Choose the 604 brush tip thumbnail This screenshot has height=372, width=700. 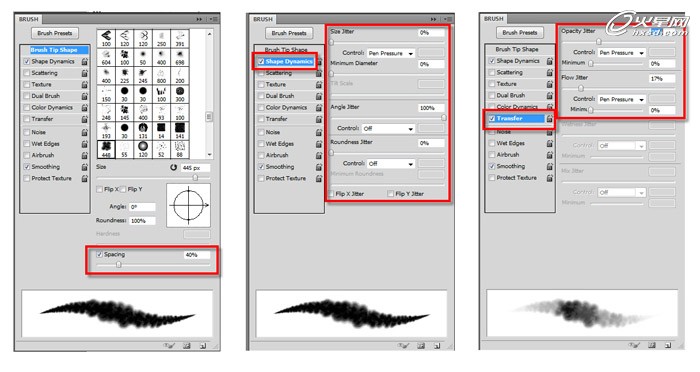(x=106, y=56)
